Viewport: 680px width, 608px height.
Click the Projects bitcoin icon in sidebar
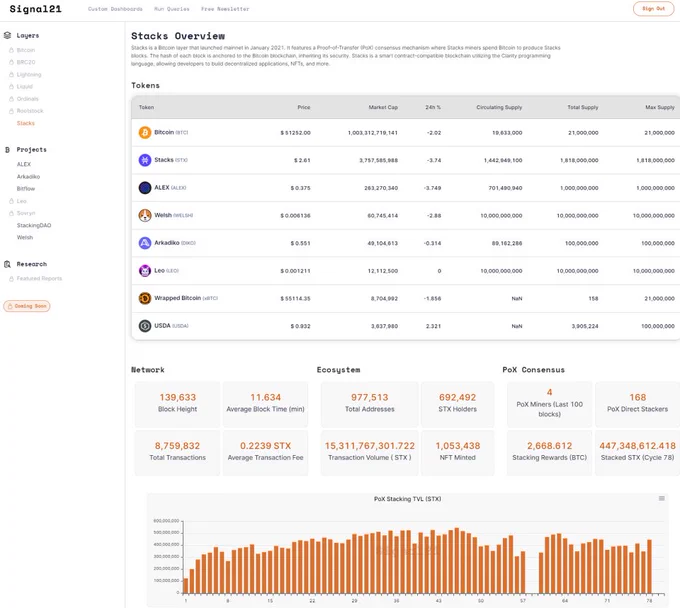[7, 150]
